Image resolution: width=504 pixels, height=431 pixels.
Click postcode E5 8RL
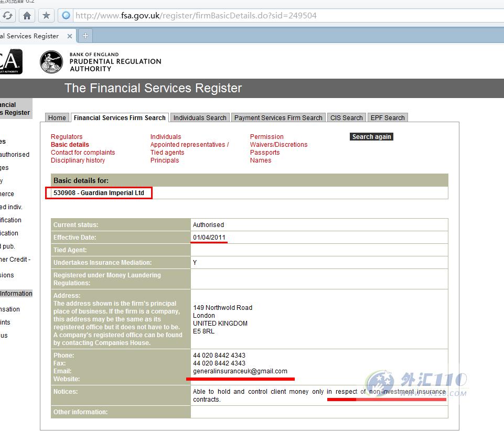[x=203, y=331]
